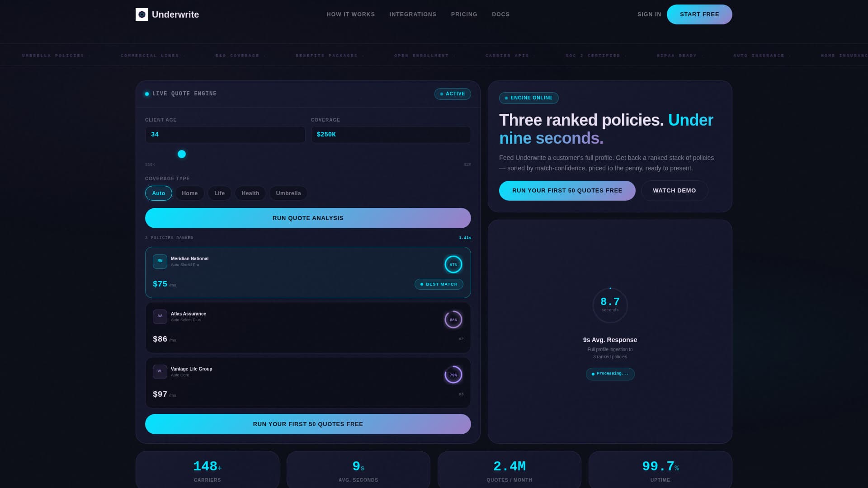Image resolution: width=868 pixels, height=488 pixels.
Task: Open How It Works in navigation
Action: 351,14
